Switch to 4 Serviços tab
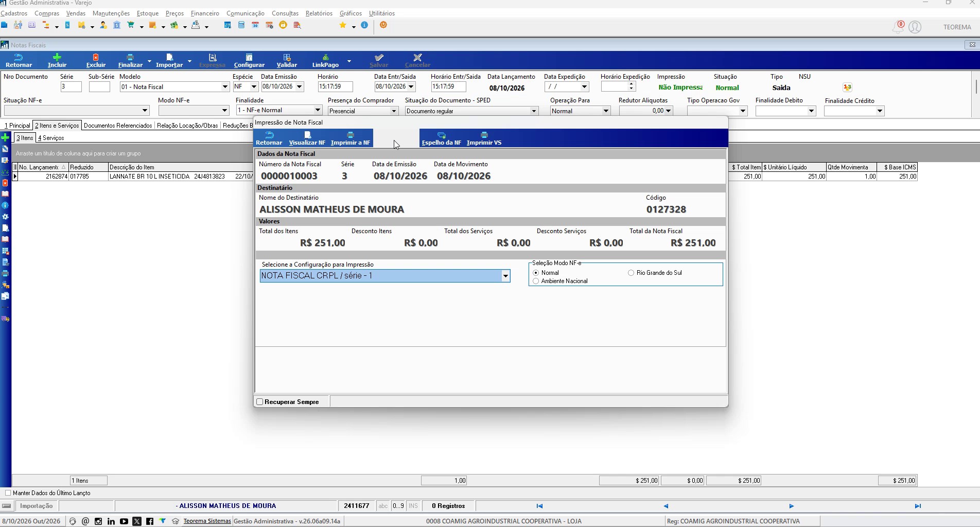Viewport: 980px width, 527px height. tap(51, 138)
